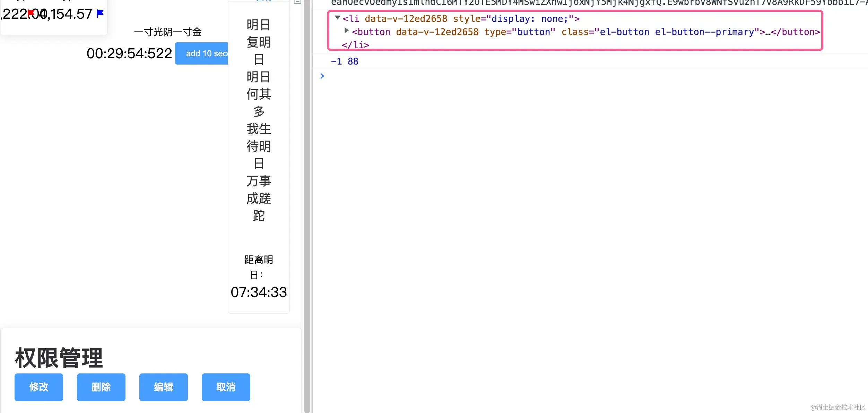Click the closing li tag line

pos(355,45)
